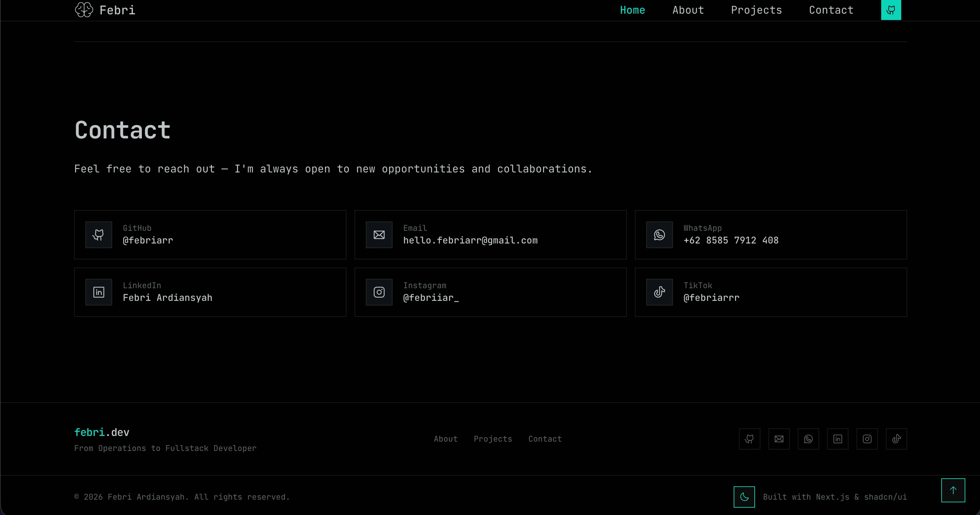The image size is (980, 515).
Task: Toggle dark mode with the moon button
Action: click(744, 497)
